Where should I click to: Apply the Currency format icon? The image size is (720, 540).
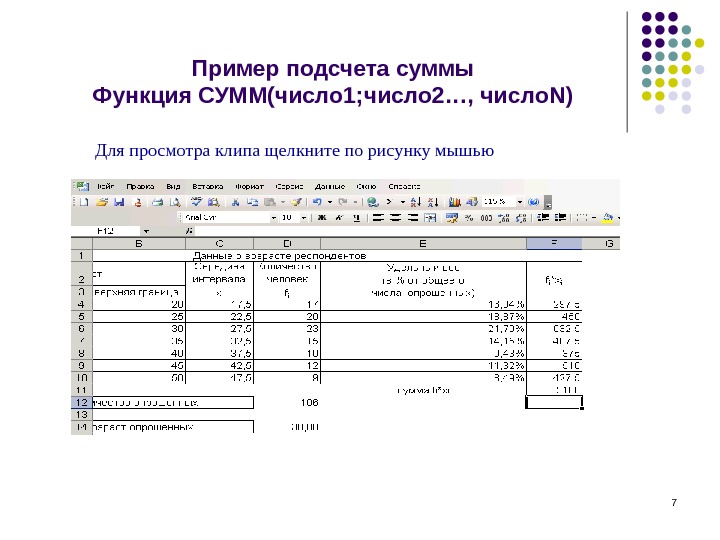click(452, 218)
